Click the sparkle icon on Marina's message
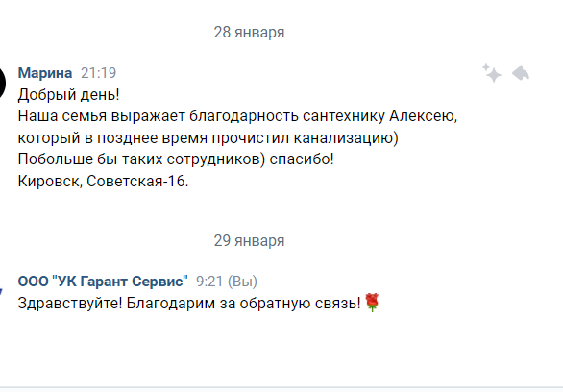 point(492,73)
